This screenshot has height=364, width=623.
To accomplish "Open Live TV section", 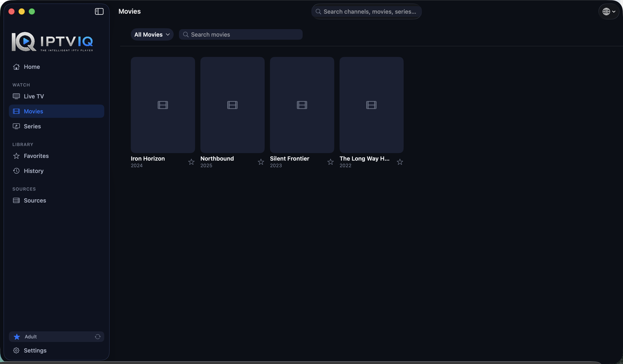I will pyautogui.click(x=56, y=96).
